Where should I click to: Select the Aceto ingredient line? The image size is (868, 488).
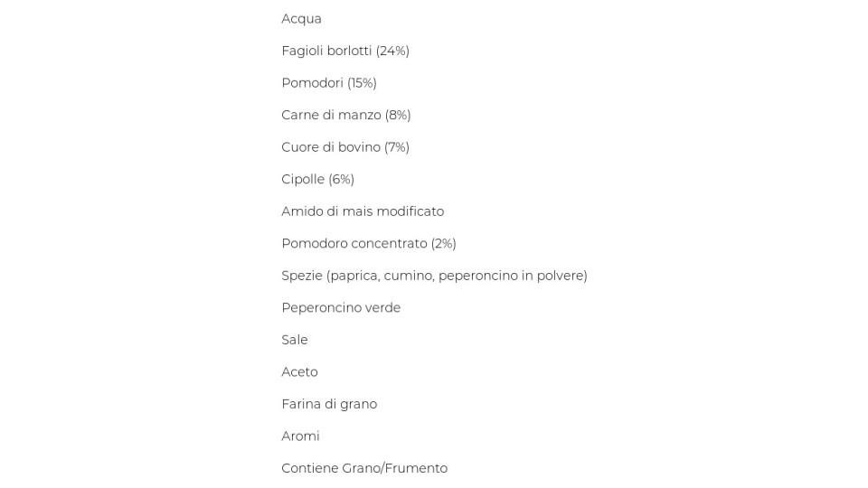point(299,371)
